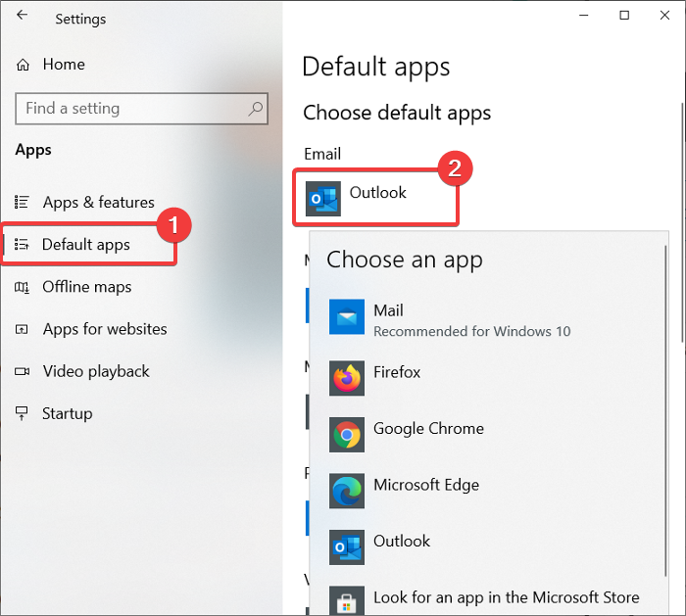Click the Mail app icon

(x=347, y=319)
